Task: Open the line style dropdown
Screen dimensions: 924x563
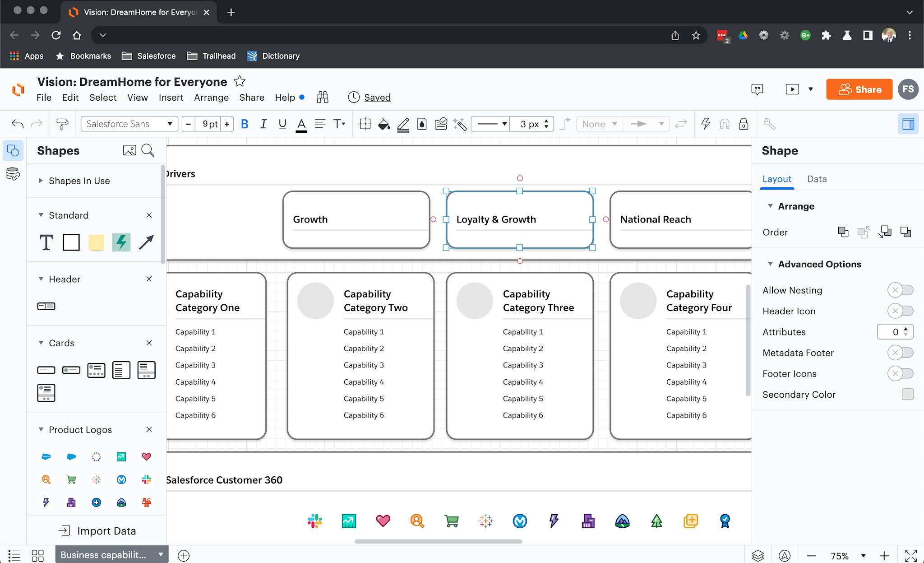Action: pyautogui.click(x=490, y=124)
